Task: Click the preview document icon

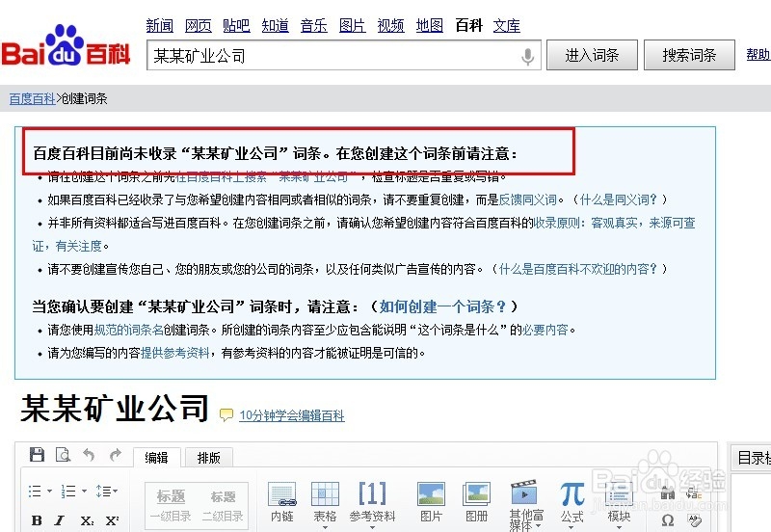Action: (63, 454)
